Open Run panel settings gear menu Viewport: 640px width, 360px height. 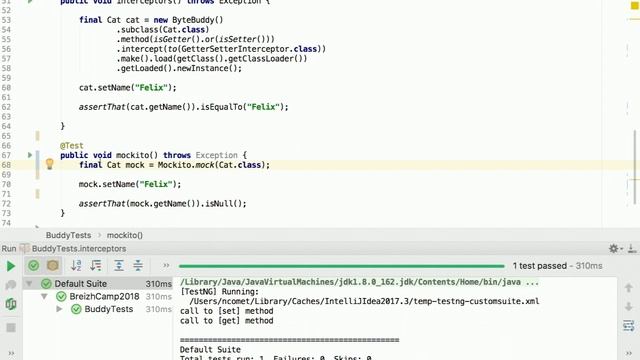(x=614, y=248)
